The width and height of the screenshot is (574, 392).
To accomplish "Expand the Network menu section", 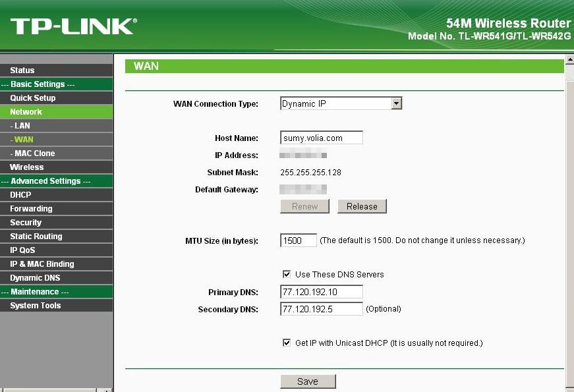I will coord(26,112).
